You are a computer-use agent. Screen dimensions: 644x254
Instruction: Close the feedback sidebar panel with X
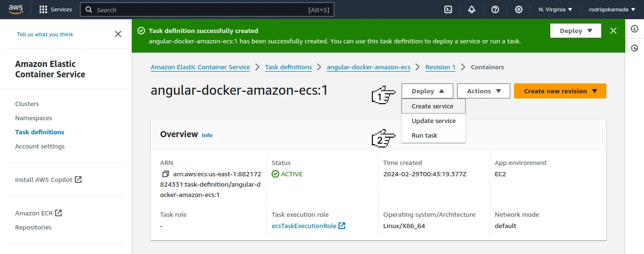(118, 34)
